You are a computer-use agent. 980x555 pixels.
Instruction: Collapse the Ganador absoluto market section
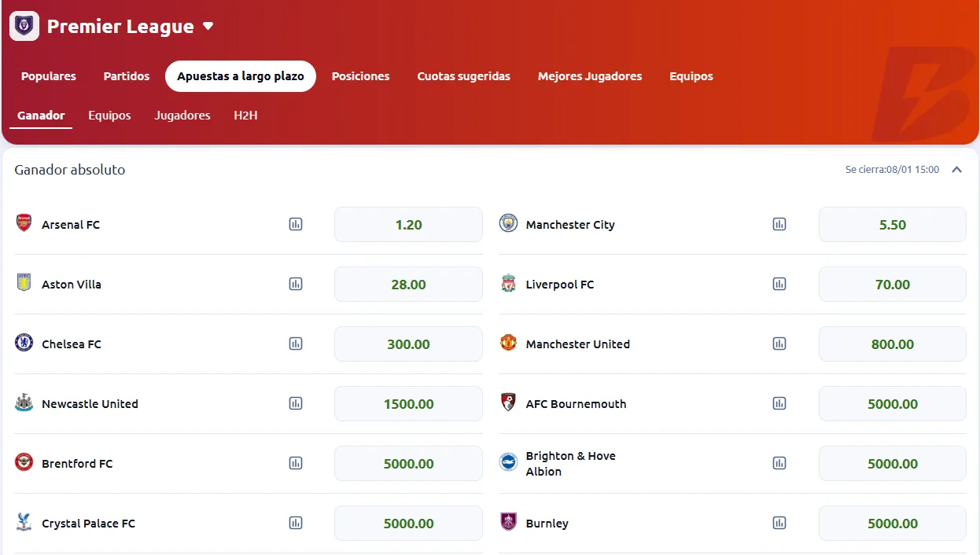957,169
